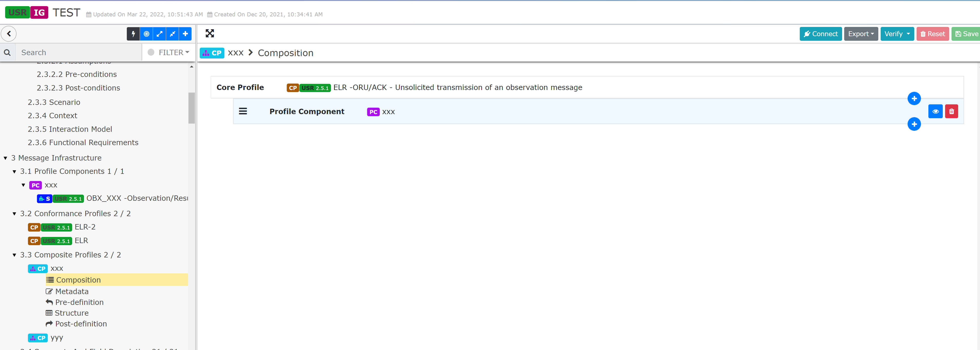Viewport: 980px width, 350px height.
Task: Collapse the back arrow panel toggle at top left
Action: (x=9, y=33)
